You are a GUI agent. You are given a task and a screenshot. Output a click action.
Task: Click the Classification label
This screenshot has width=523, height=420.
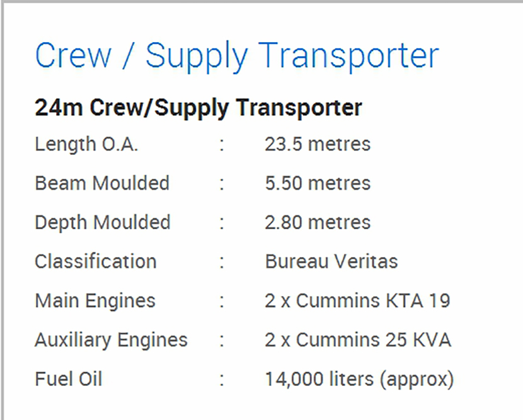[96, 261]
